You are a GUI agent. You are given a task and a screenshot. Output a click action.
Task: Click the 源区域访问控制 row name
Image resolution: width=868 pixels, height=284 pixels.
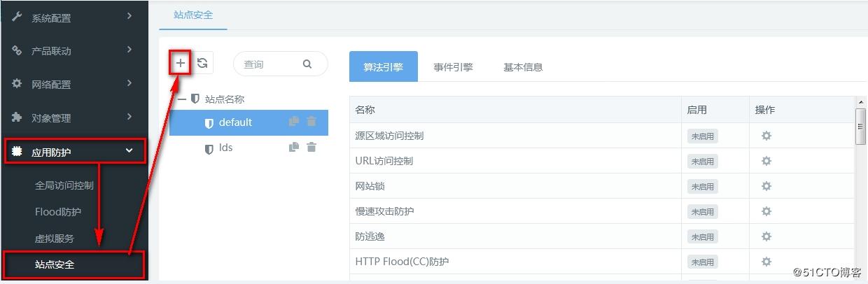tap(389, 136)
